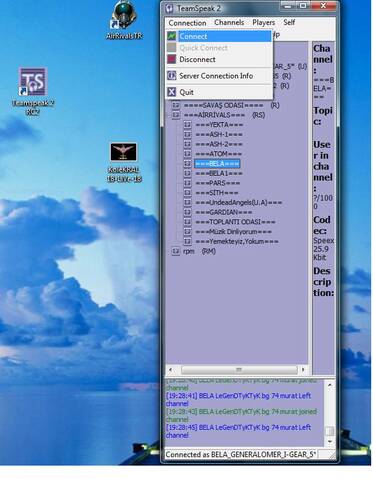Open the Channels menu
373x479 pixels.
(x=229, y=23)
